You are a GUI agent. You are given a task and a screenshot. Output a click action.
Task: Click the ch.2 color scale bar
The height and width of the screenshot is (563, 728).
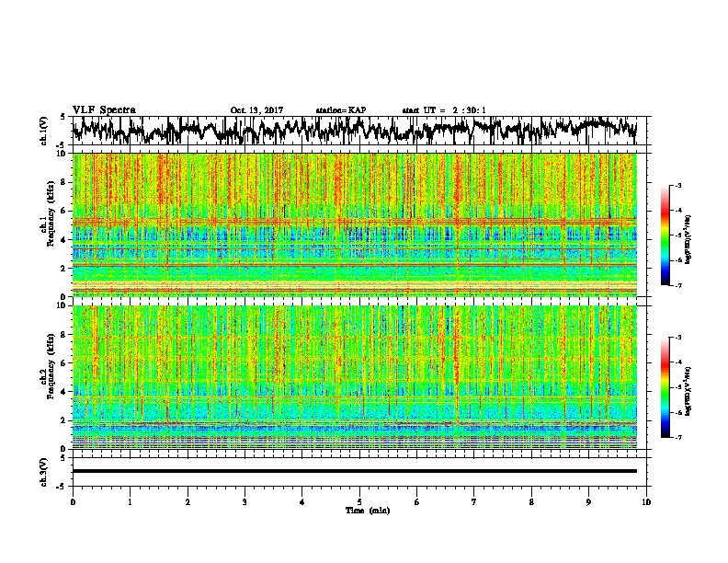tap(665, 387)
